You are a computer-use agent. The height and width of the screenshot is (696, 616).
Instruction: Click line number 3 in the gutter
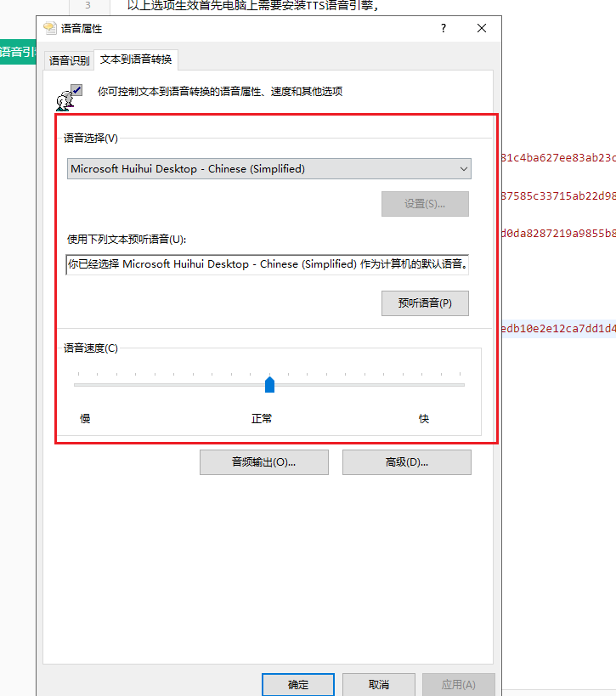click(88, 5)
